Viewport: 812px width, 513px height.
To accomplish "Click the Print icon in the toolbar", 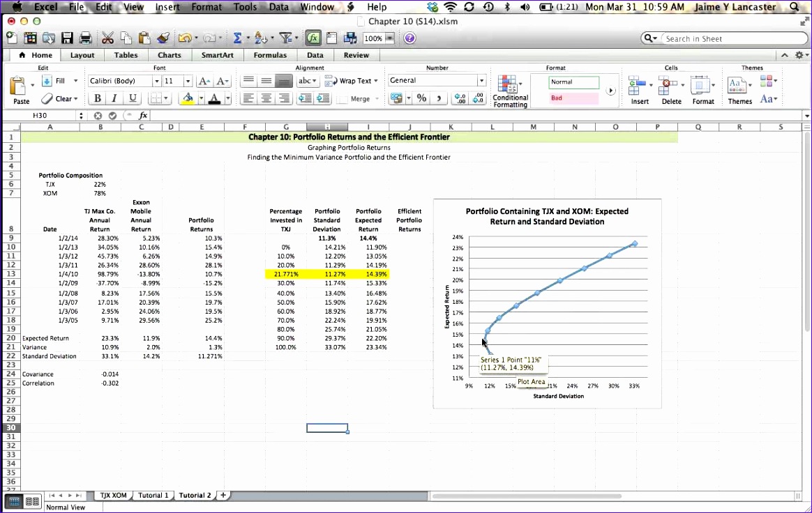I will (87, 38).
